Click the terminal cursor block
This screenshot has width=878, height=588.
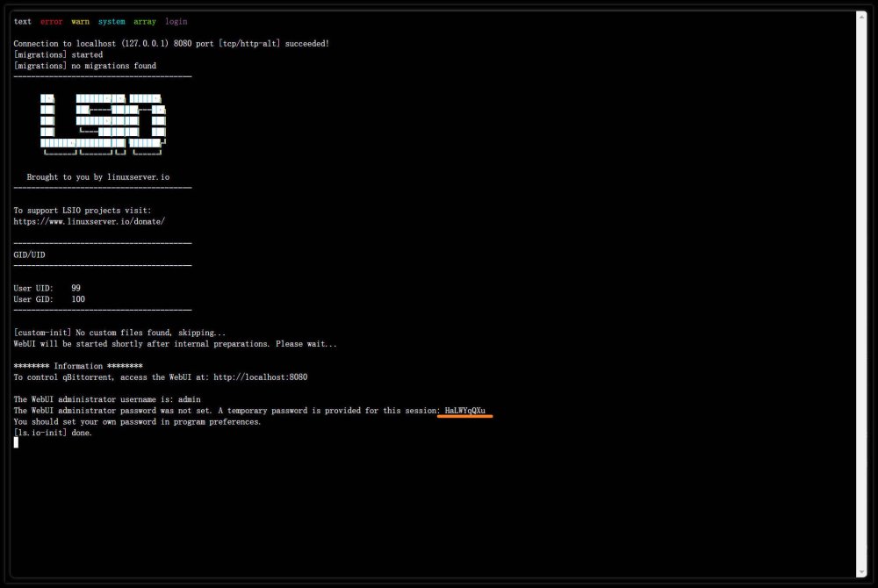16,442
